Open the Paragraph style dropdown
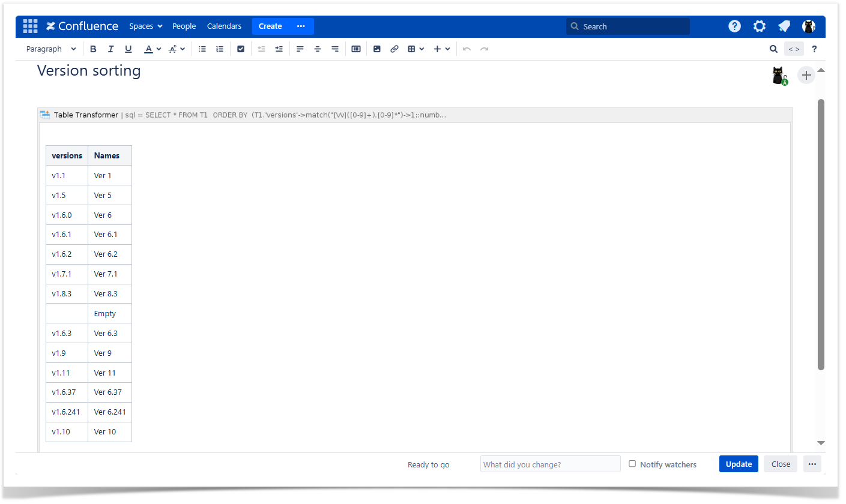The width and height of the screenshot is (846, 504). (51, 49)
